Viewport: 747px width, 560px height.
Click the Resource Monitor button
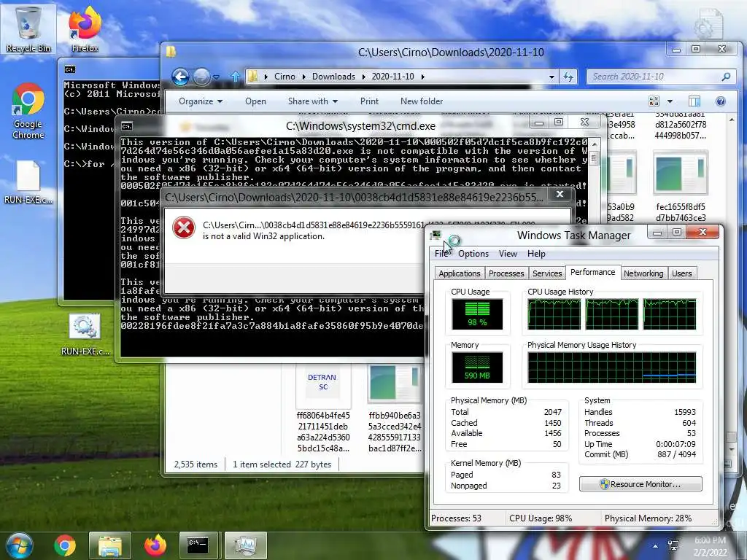pyautogui.click(x=640, y=484)
